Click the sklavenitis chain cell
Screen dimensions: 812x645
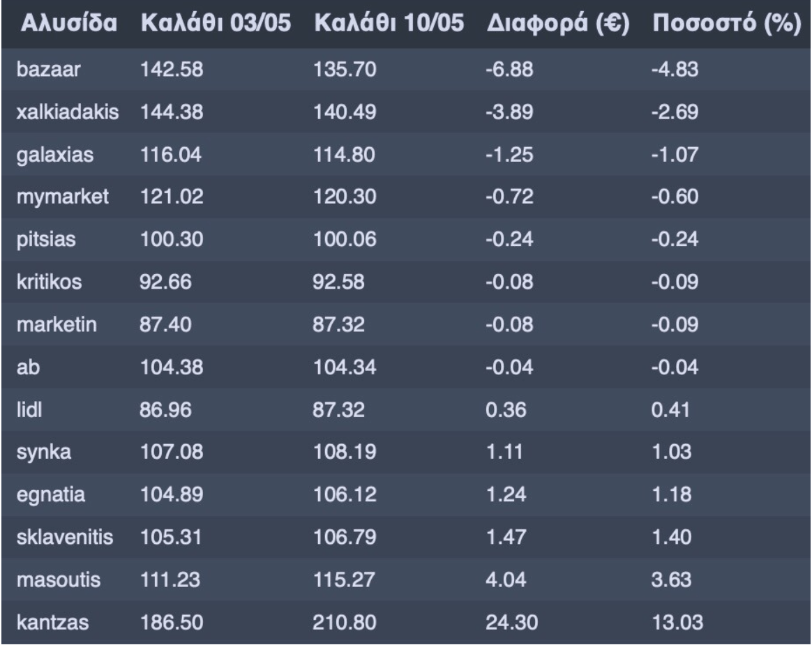65,537
